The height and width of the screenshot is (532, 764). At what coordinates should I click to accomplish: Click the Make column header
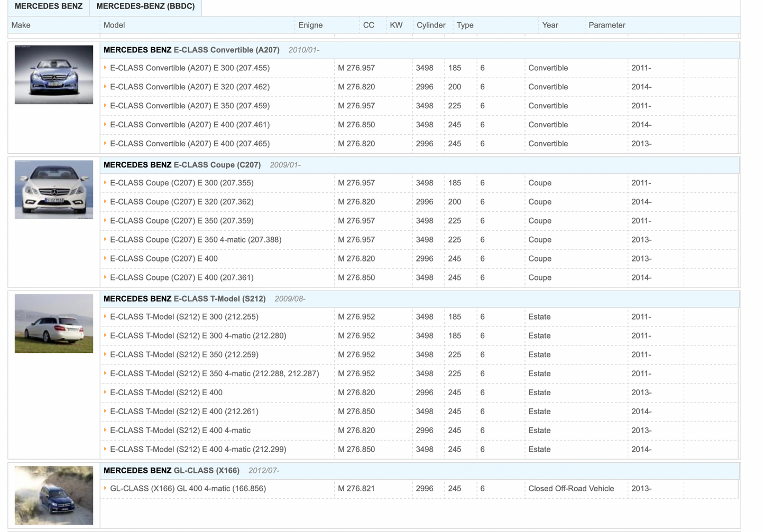point(21,25)
